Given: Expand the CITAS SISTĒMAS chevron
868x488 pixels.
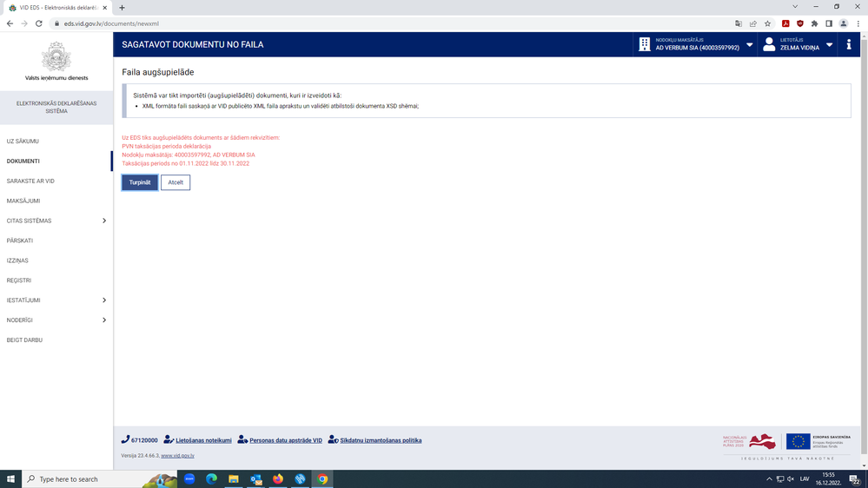Looking at the screenshot, I should click(x=104, y=221).
